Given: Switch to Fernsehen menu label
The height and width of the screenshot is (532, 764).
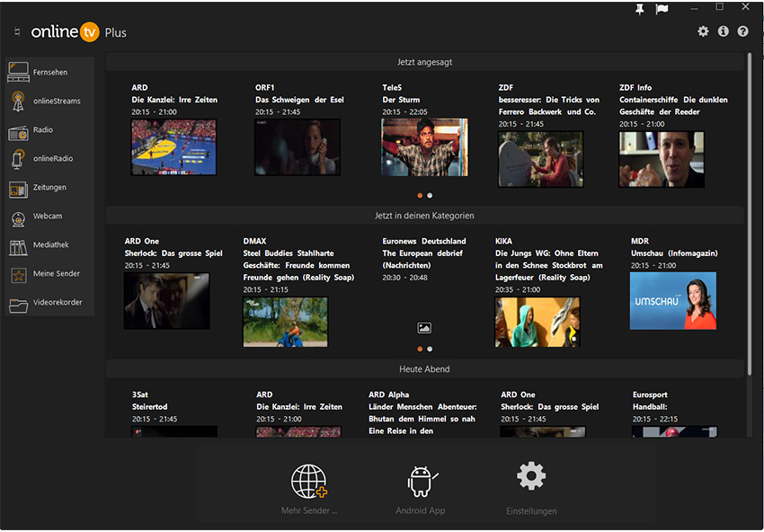Looking at the screenshot, I should pyautogui.click(x=50, y=72).
